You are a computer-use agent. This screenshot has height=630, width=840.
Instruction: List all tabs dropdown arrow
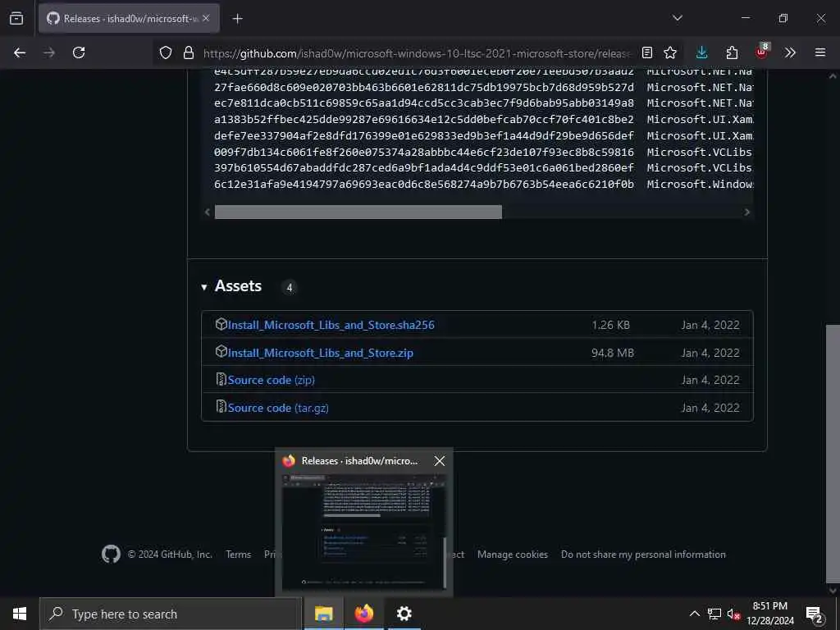(x=677, y=18)
